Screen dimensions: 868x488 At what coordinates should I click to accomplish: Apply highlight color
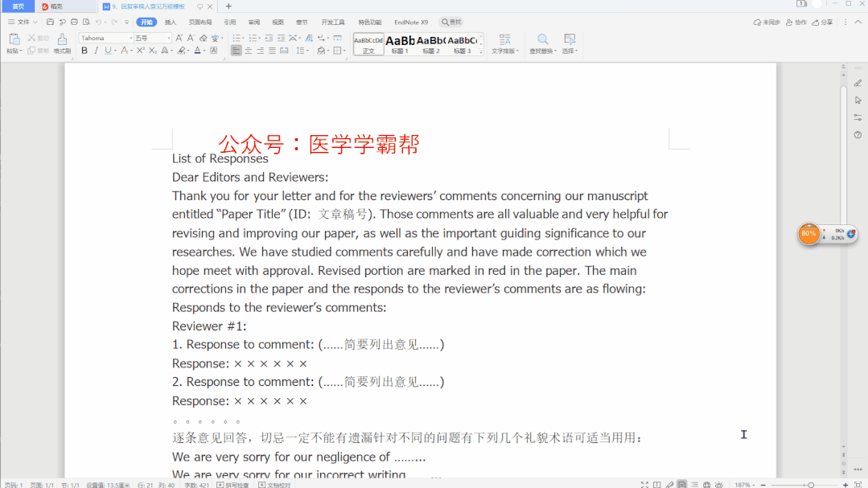pos(181,51)
